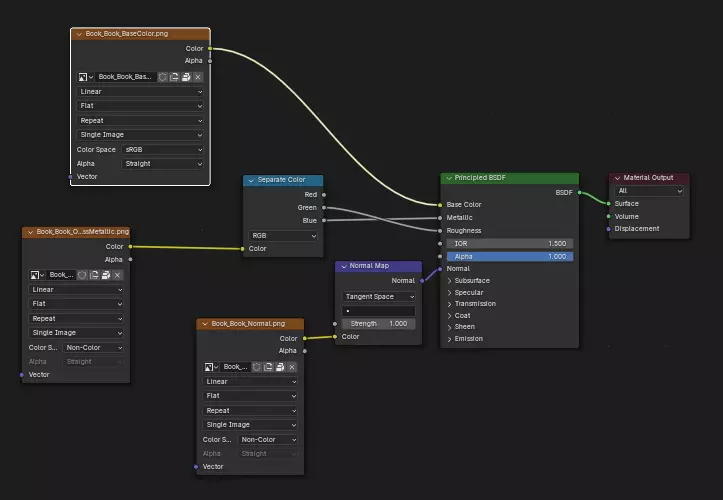Toggle fake user shield in BaseColor node
723x500 pixels.
point(162,77)
